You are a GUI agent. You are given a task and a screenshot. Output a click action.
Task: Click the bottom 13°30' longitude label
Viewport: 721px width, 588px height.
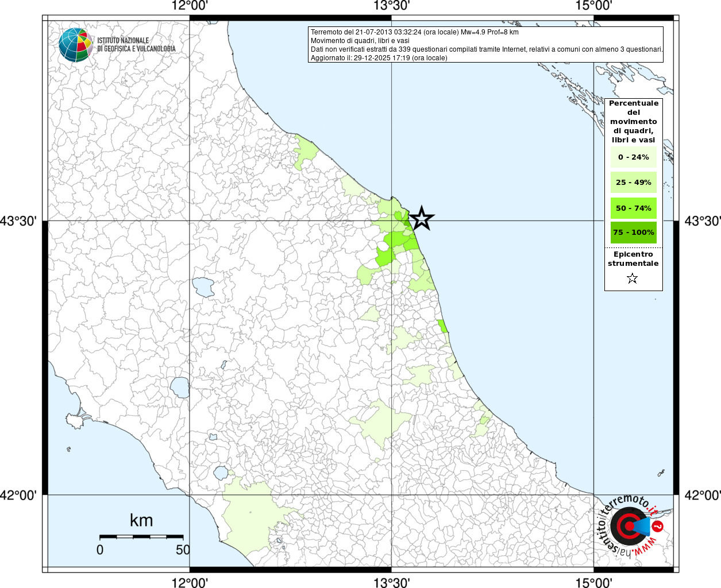pyautogui.click(x=392, y=582)
